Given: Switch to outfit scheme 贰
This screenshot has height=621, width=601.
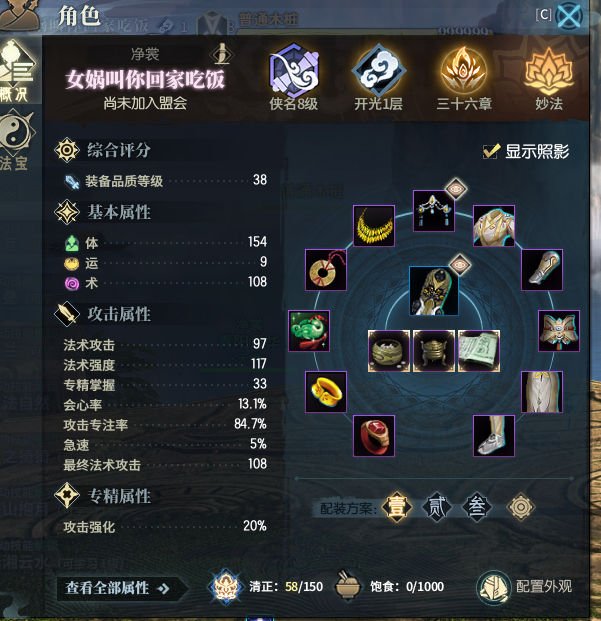Looking at the screenshot, I should (x=437, y=507).
